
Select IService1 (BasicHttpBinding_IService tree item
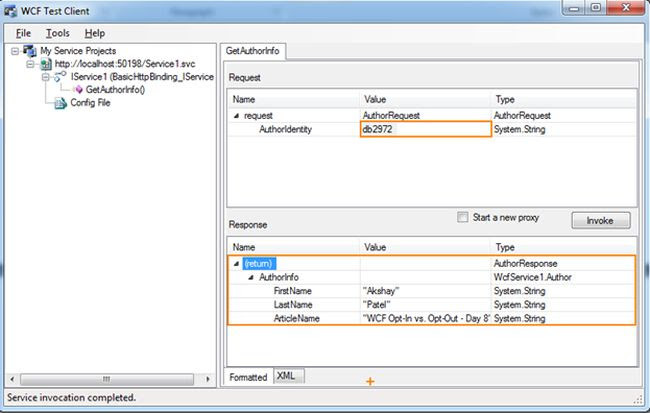tap(142, 77)
